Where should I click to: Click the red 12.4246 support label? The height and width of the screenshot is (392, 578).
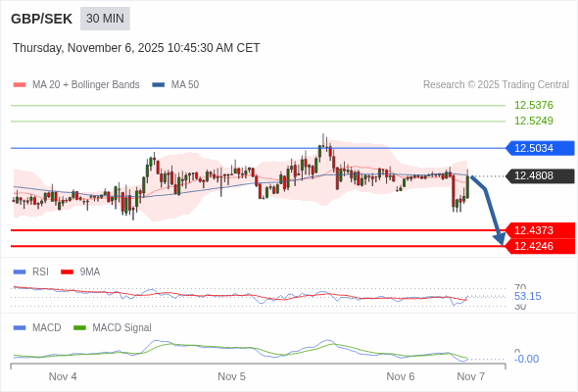tap(540, 246)
